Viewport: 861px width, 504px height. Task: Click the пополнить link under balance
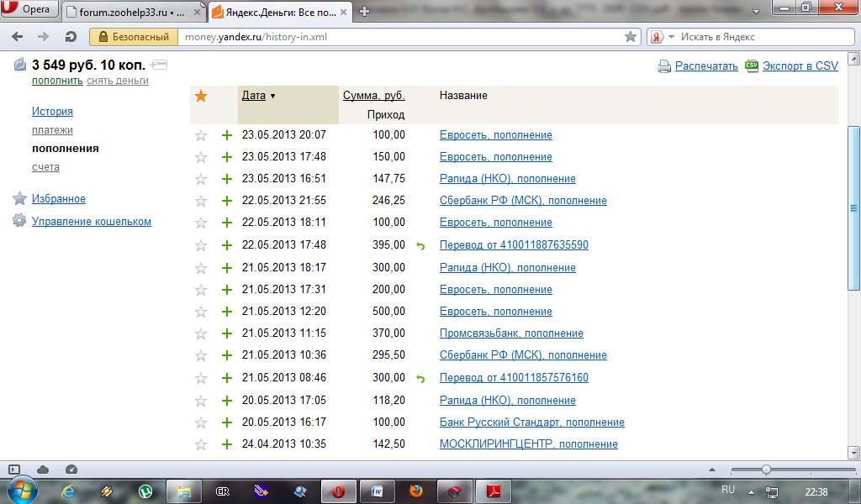(x=57, y=81)
